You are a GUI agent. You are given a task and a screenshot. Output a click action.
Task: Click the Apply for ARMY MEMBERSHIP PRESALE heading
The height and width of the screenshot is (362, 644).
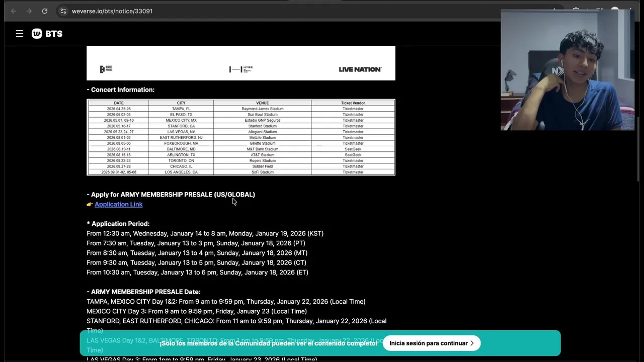tap(171, 195)
